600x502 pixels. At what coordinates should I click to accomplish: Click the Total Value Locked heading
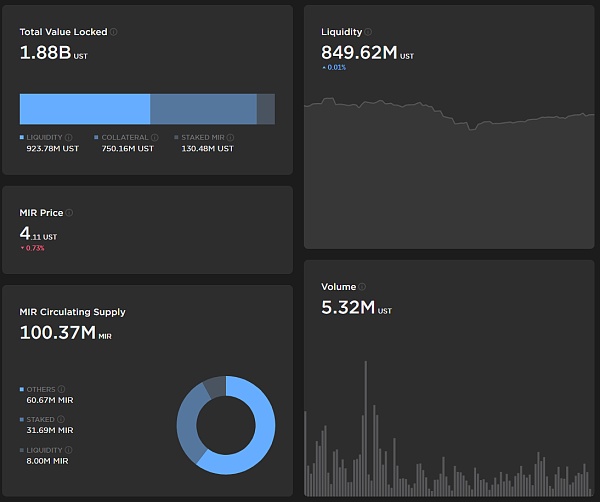[x=64, y=32]
